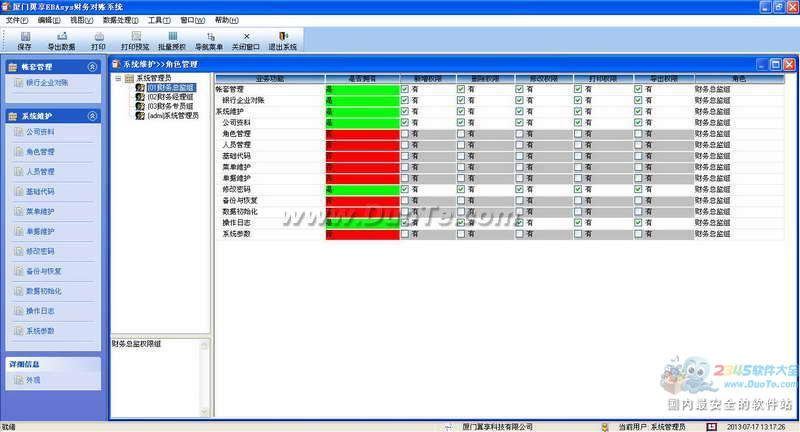The height and width of the screenshot is (432, 800).
Task: Click the 数据初始化 row name cell
Action: click(x=270, y=212)
